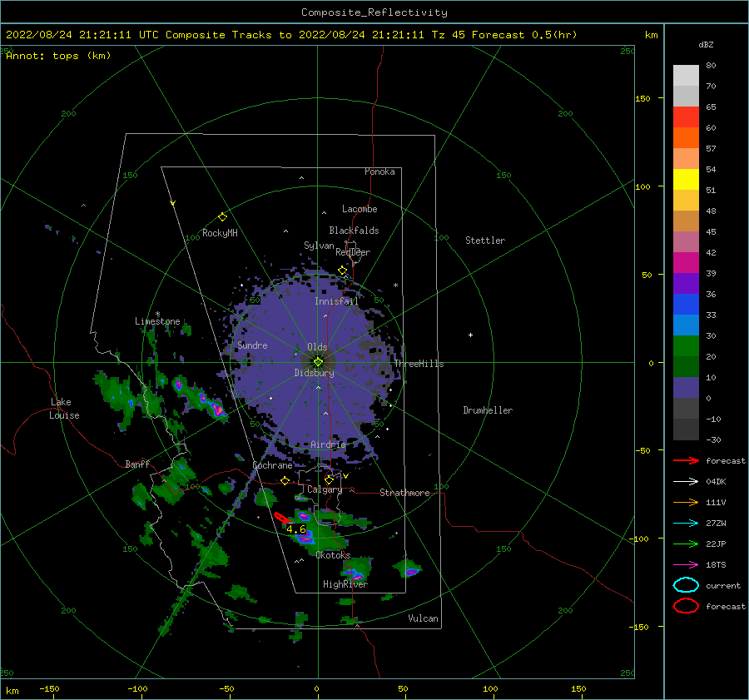Click the Strathmore label
The width and height of the screenshot is (749, 700).
pyautogui.click(x=404, y=493)
